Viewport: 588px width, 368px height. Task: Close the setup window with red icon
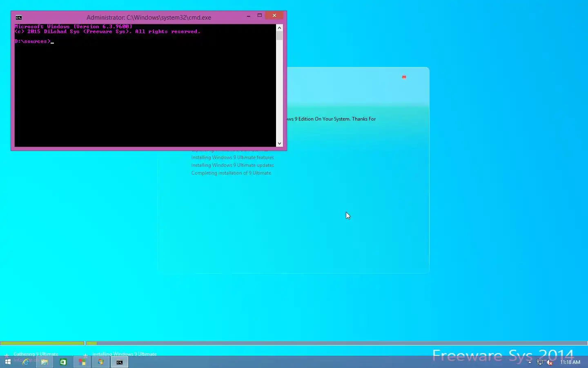click(x=404, y=77)
